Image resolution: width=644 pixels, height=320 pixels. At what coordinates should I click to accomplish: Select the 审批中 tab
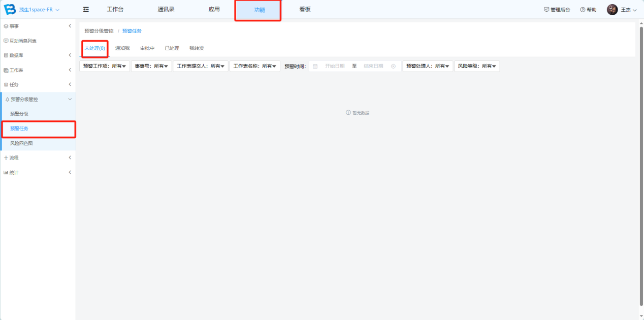click(x=147, y=48)
